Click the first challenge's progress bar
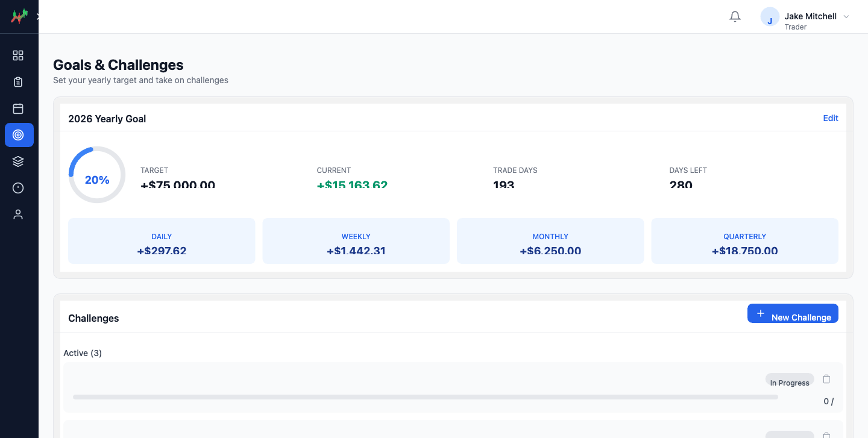 tap(425, 397)
